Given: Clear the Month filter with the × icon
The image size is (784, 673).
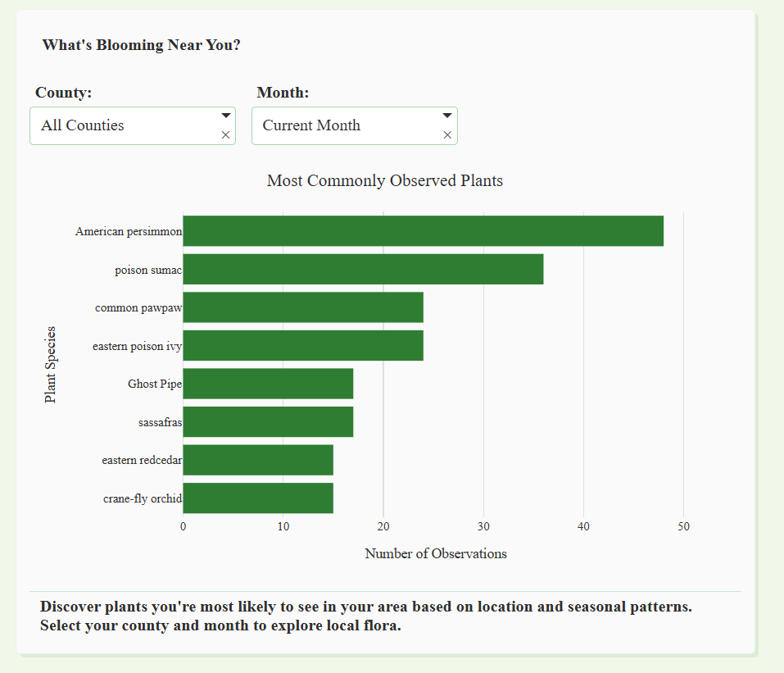Looking at the screenshot, I should point(447,134).
